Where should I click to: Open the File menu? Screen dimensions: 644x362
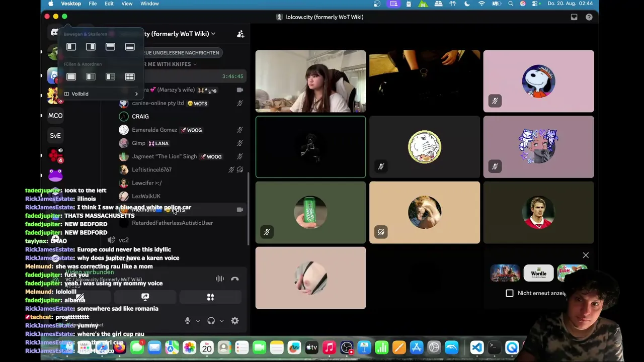pos(93,4)
